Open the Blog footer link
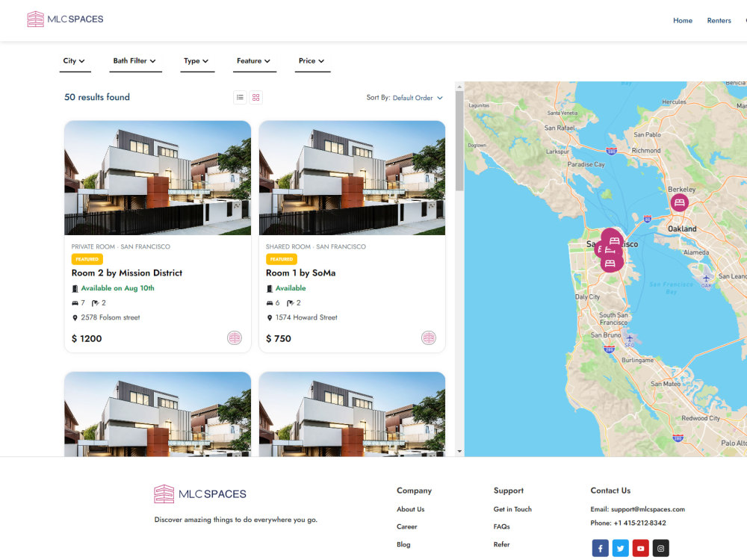 (403, 544)
